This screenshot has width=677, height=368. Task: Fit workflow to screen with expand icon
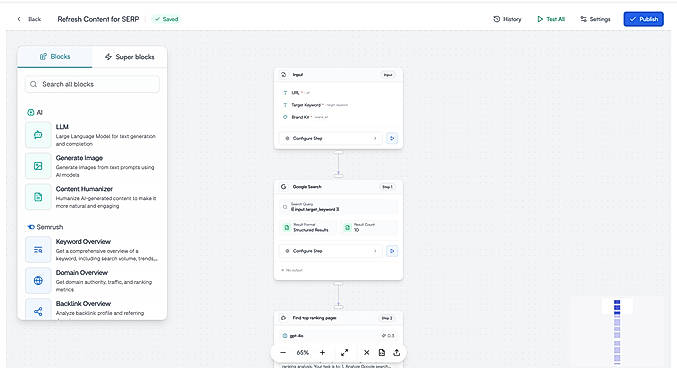[x=345, y=352]
